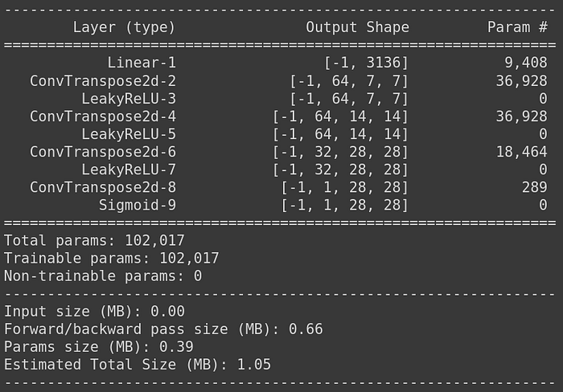Click the LeakyReLU-7 layer entry
Image resolution: width=563 pixels, height=392 pixels.
[129, 169]
